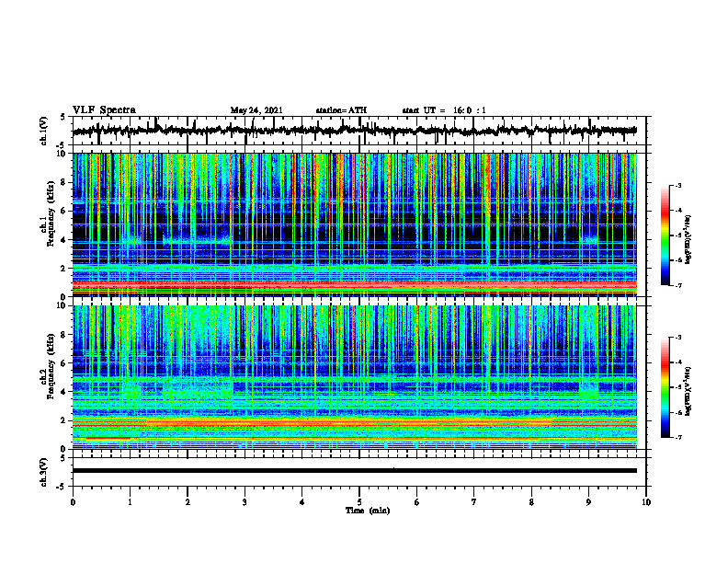Click the '-3' tick on lower colorbar
Image resolution: width=728 pixels, height=563 pixels.
point(678,338)
